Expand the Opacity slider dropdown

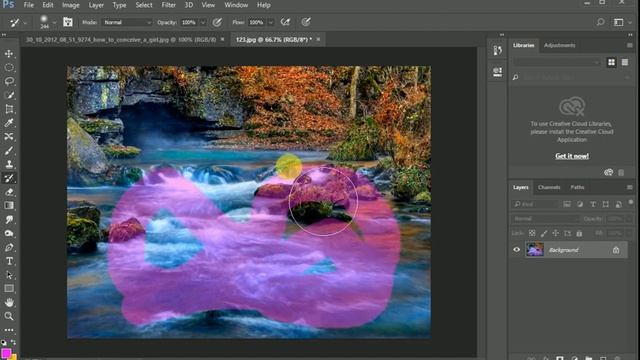point(202,22)
